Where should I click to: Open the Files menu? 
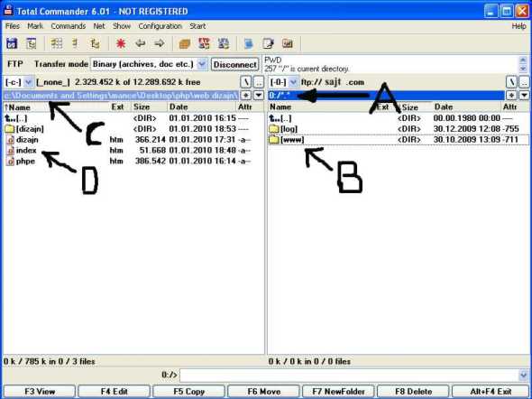tap(13, 26)
